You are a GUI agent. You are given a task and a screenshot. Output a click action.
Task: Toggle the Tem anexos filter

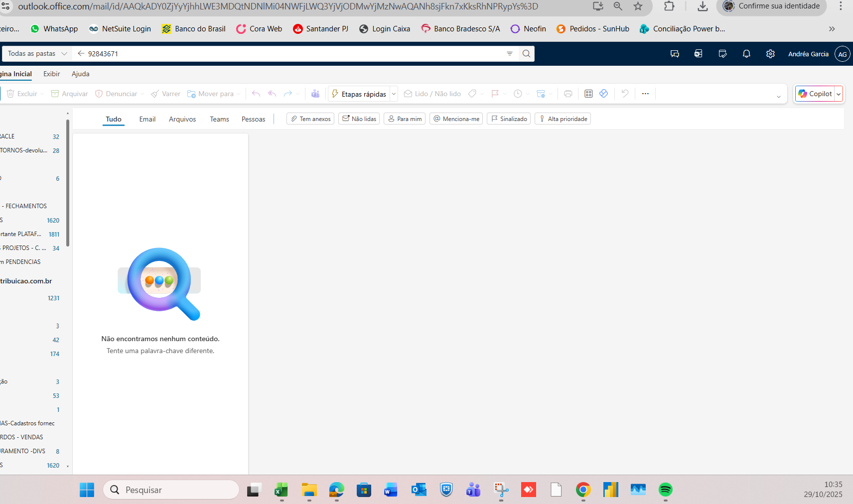[310, 119]
